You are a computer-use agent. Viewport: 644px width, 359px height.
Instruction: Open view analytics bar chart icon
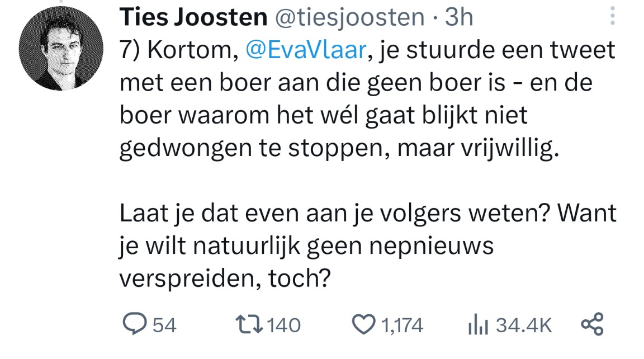point(479,324)
